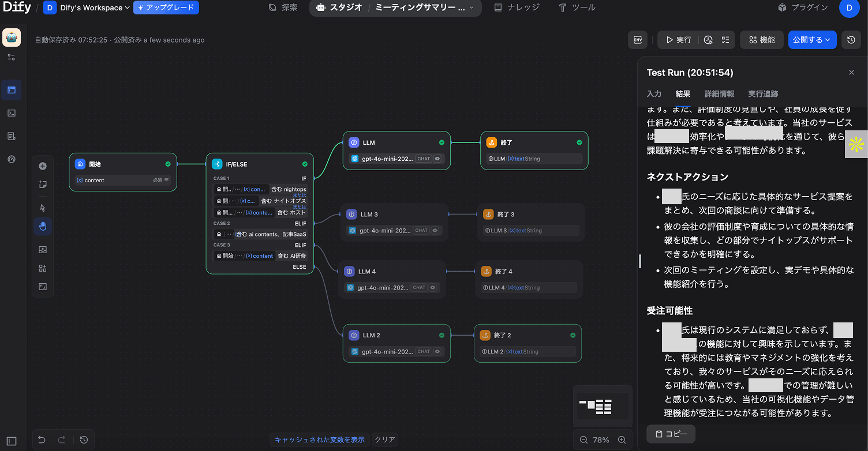Select the LLM 4 node
The height and width of the screenshot is (451, 868).
[392, 279]
